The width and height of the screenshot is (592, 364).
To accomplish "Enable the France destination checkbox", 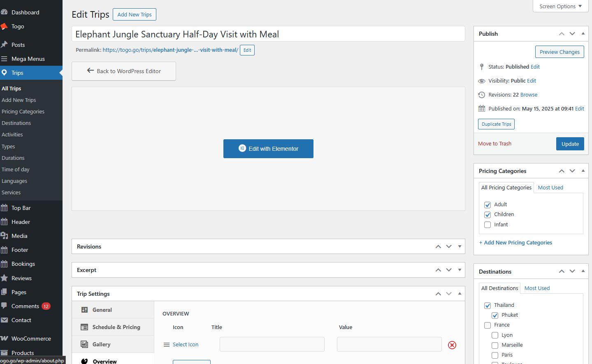I will [x=488, y=325].
